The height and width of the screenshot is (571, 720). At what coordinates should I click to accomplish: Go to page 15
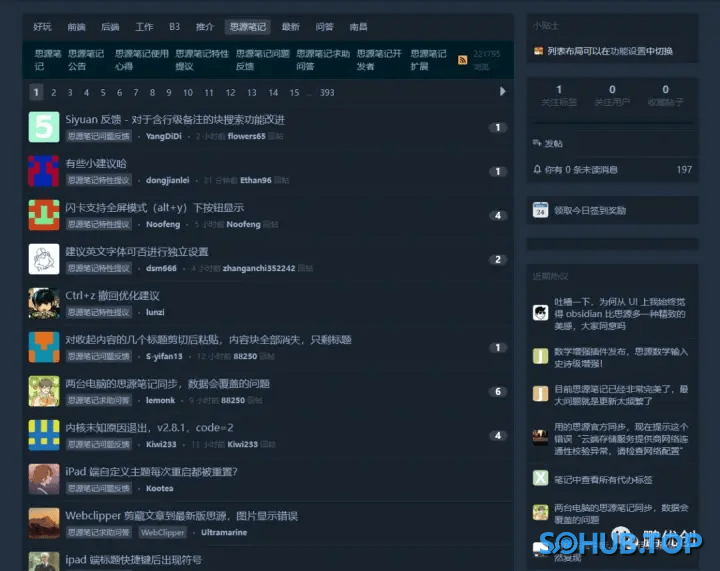[x=294, y=92]
